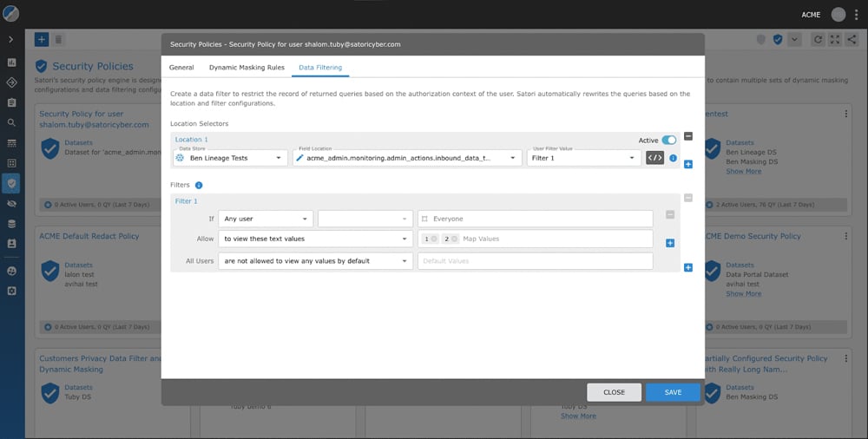Expand the 'Any user' condition dropdown

point(266,219)
